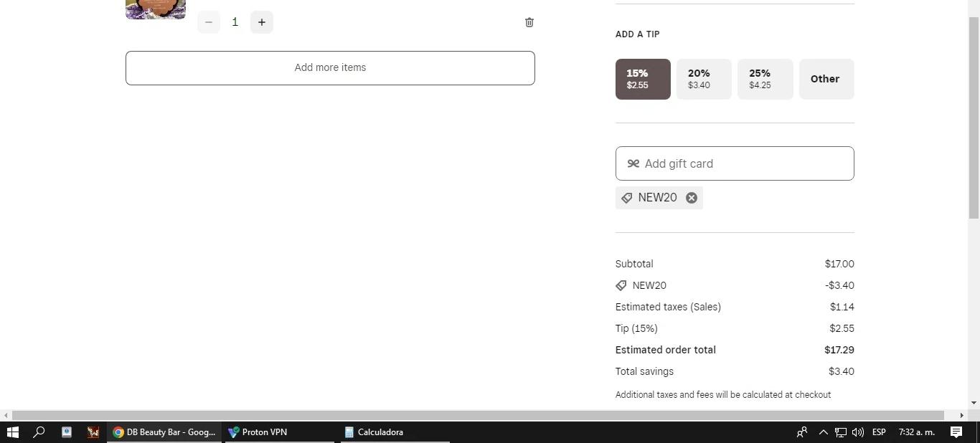Increase item quantity with plus button
Screen dimensions: 980x443
point(262,22)
